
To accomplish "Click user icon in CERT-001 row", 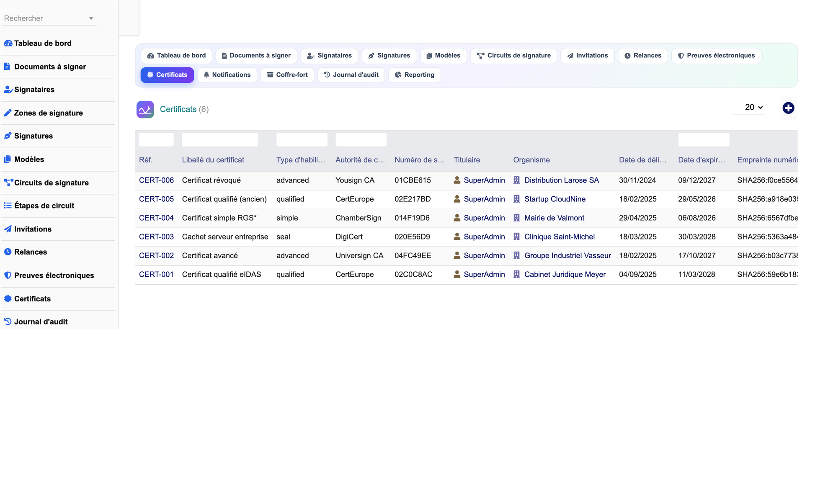I will tap(457, 274).
